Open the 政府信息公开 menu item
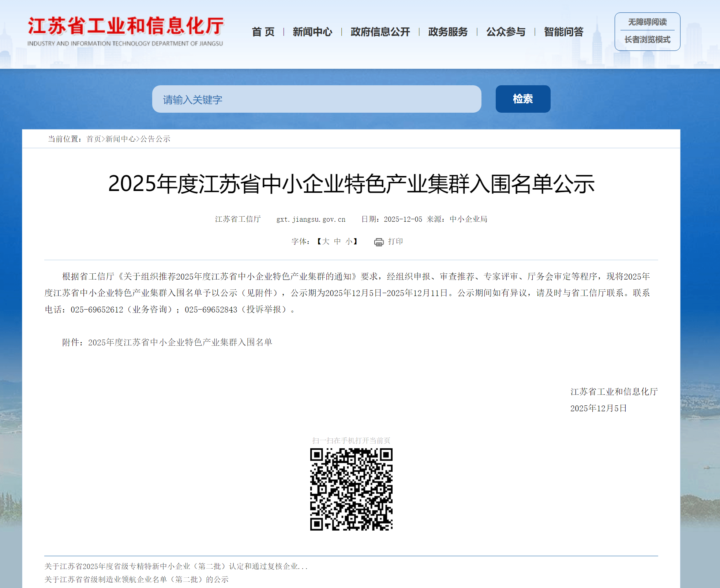The height and width of the screenshot is (588, 720). click(x=380, y=32)
